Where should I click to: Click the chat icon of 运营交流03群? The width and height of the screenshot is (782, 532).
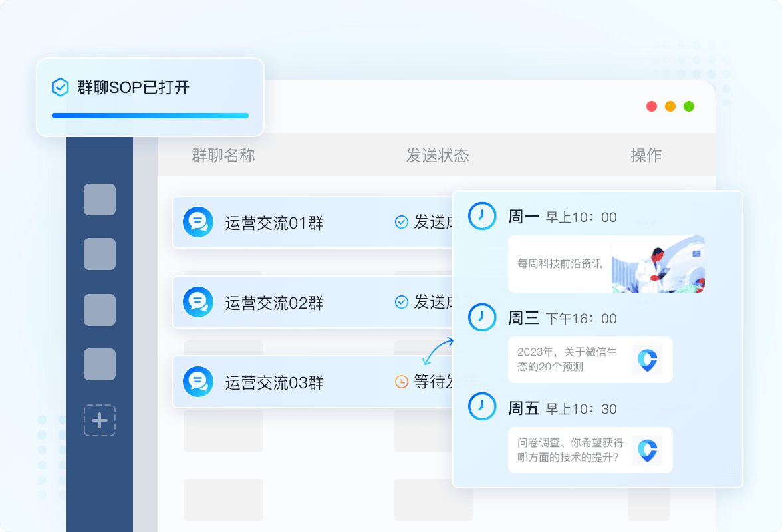(198, 382)
